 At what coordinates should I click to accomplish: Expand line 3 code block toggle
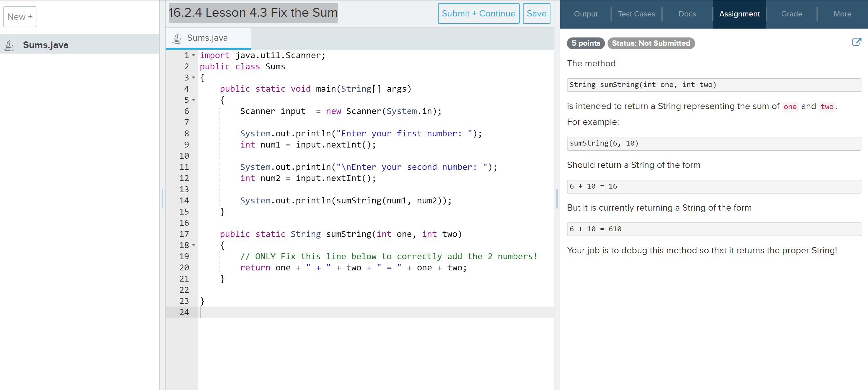pyautogui.click(x=193, y=78)
